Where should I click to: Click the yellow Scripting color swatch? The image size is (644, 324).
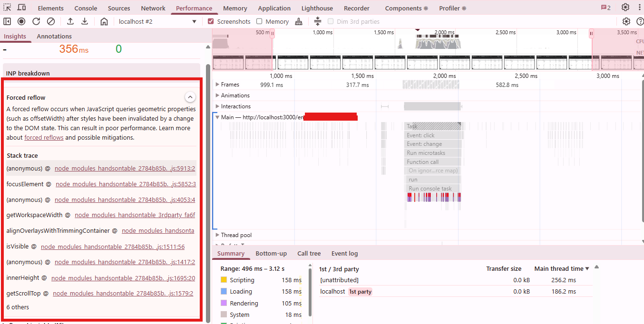point(224,280)
